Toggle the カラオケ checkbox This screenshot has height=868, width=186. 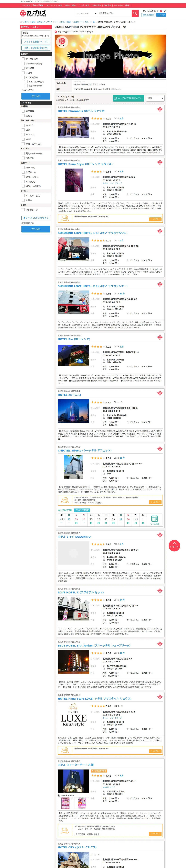point(23,125)
